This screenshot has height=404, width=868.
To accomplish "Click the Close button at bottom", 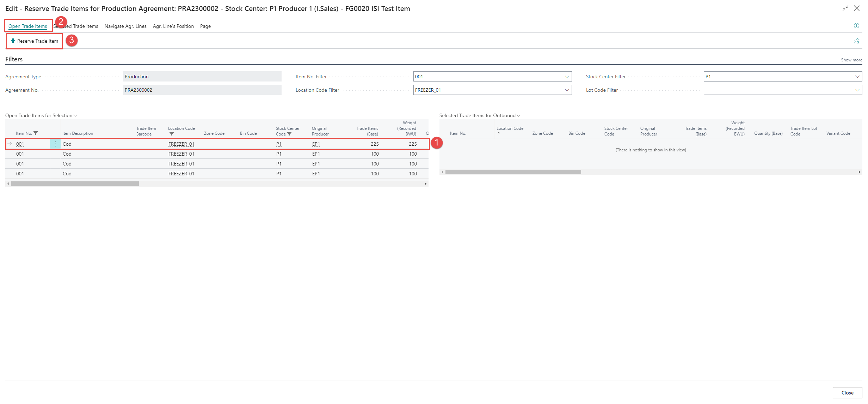I will (847, 393).
